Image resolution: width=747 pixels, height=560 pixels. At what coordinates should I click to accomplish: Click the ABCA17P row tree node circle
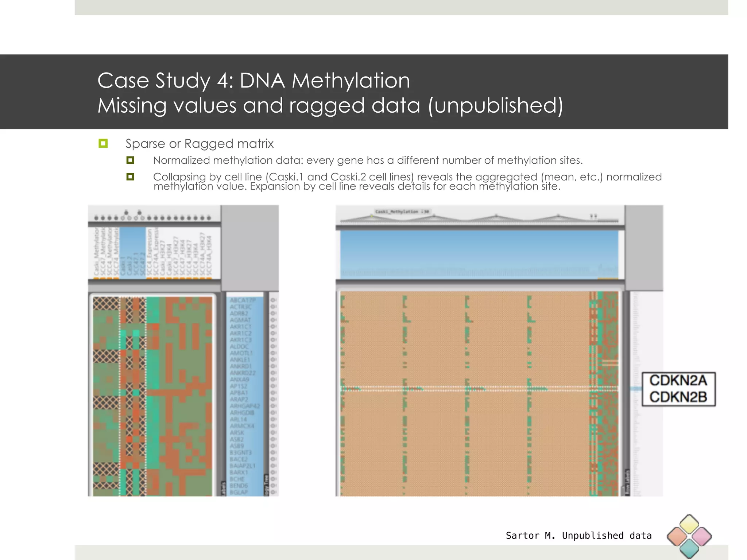pyautogui.click(x=274, y=300)
